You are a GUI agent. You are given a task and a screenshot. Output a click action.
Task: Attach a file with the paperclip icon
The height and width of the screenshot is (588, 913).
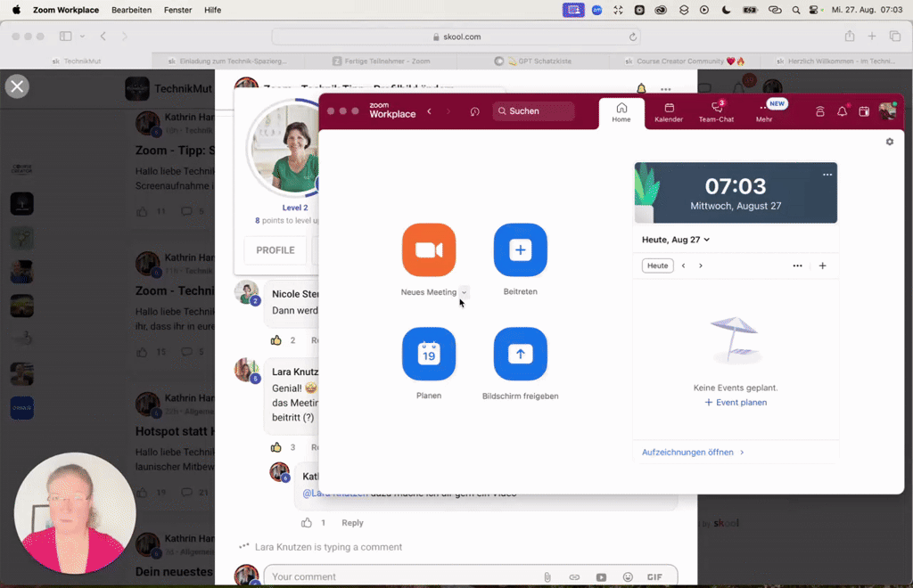click(547, 577)
